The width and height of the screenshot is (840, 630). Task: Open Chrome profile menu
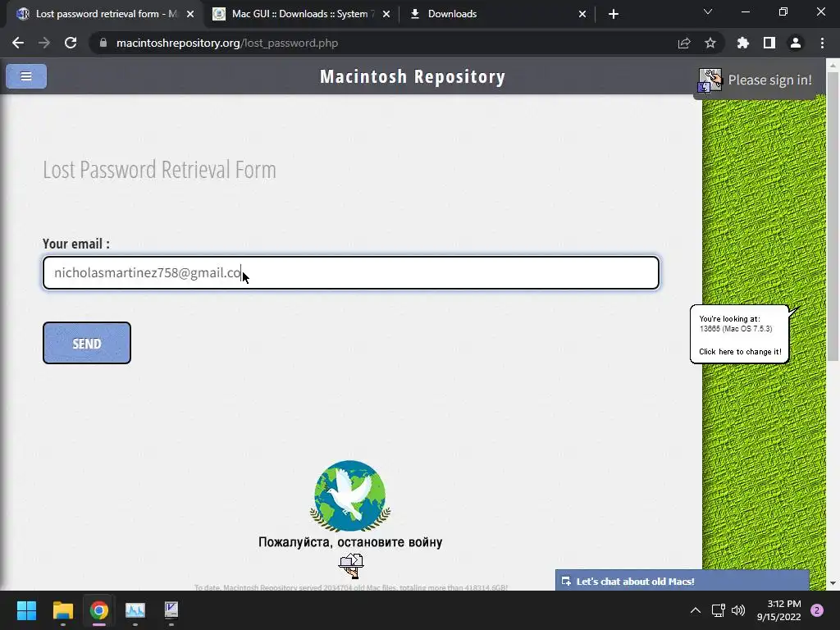796,43
